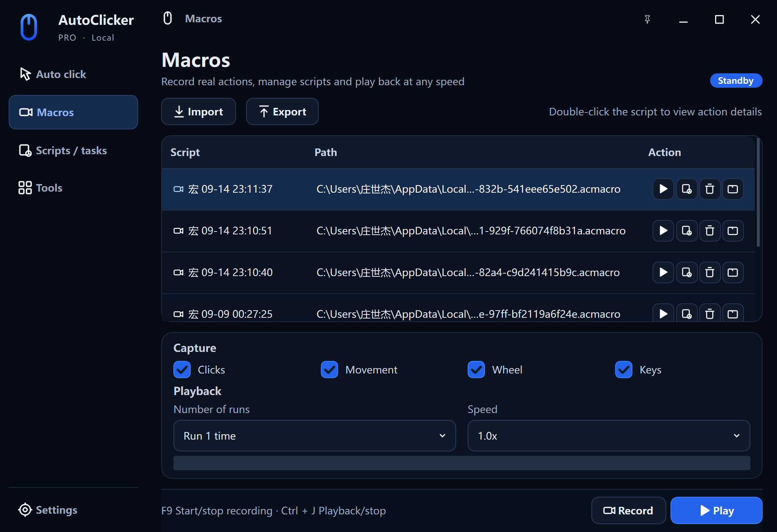Open the Speed dropdown
The width and height of the screenshot is (777, 532).
tap(609, 436)
